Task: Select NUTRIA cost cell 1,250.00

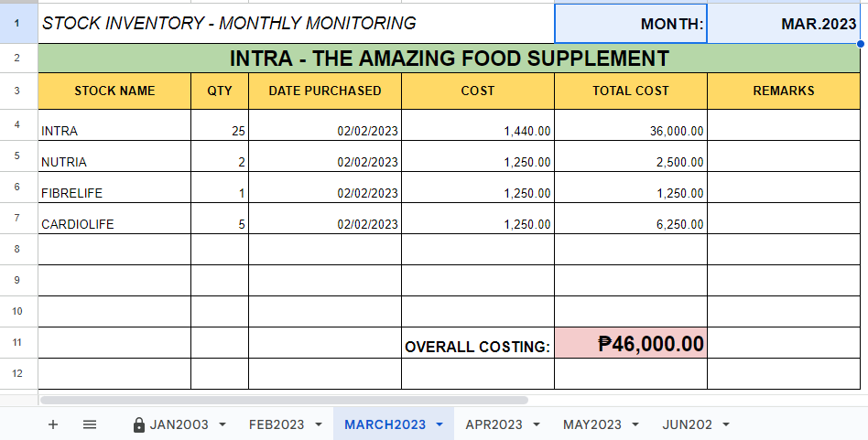Action: pyautogui.click(x=478, y=156)
